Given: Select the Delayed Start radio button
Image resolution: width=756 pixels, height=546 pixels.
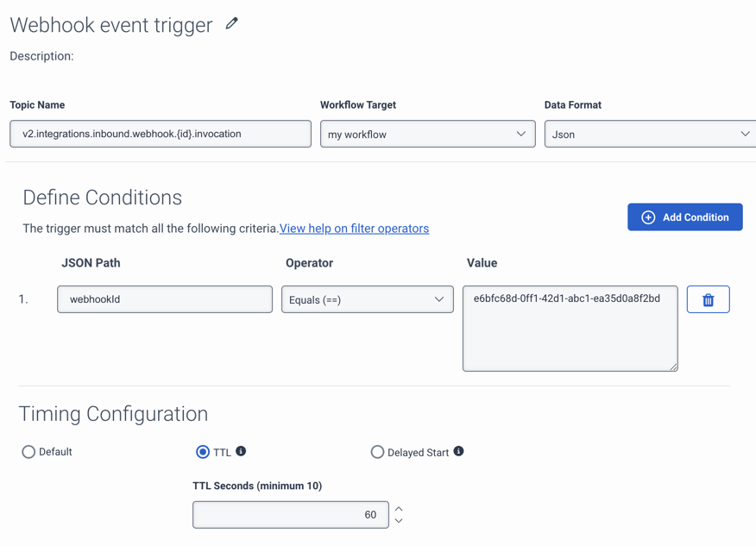Looking at the screenshot, I should pyautogui.click(x=377, y=452).
